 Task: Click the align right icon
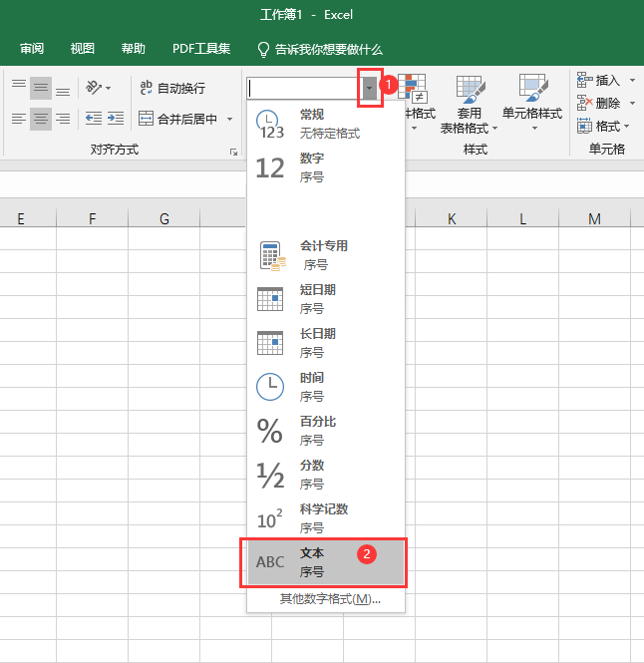63,119
